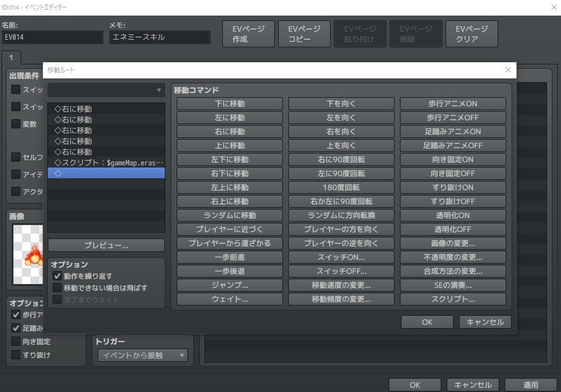561x392 pixels.
Task: Insert a ジャンプ... movement command
Action: (x=229, y=285)
